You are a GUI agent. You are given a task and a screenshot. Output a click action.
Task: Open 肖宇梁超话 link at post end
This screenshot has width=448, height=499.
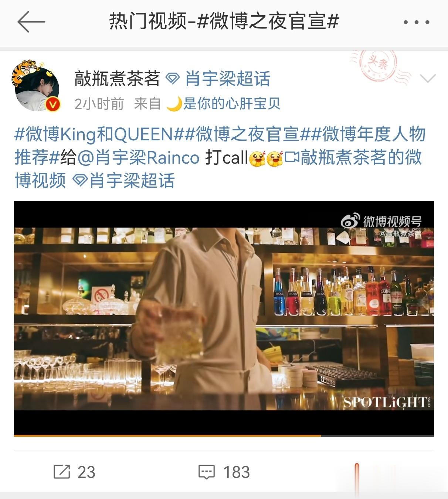pos(124,181)
